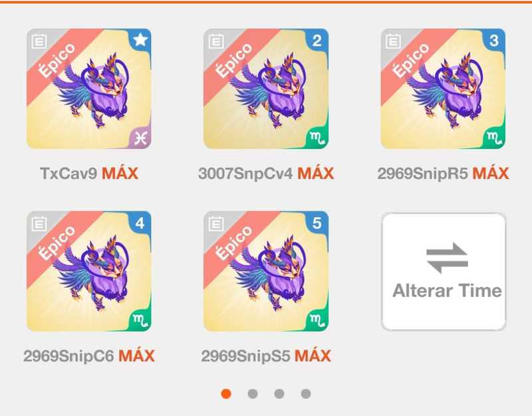This screenshot has width=532, height=416.
Task: Tap the position 2 badge on 3007SnpCv4
Action: coord(317,41)
